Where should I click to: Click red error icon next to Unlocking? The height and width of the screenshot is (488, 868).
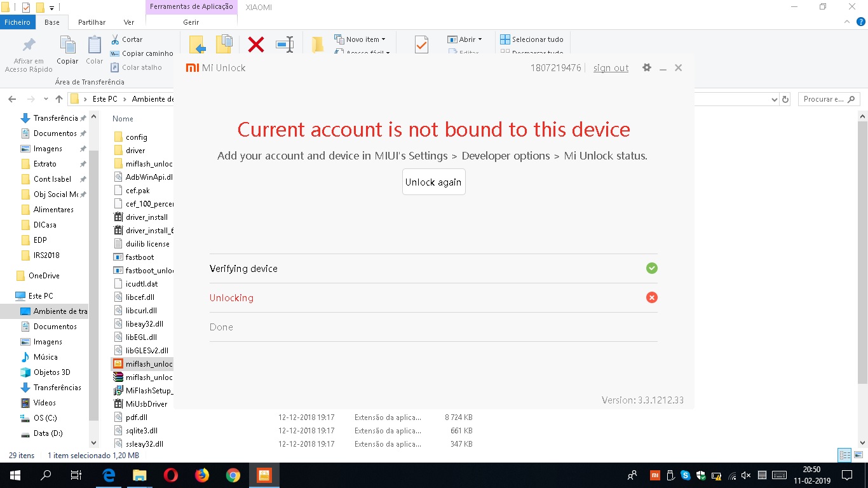pyautogui.click(x=651, y=297)
